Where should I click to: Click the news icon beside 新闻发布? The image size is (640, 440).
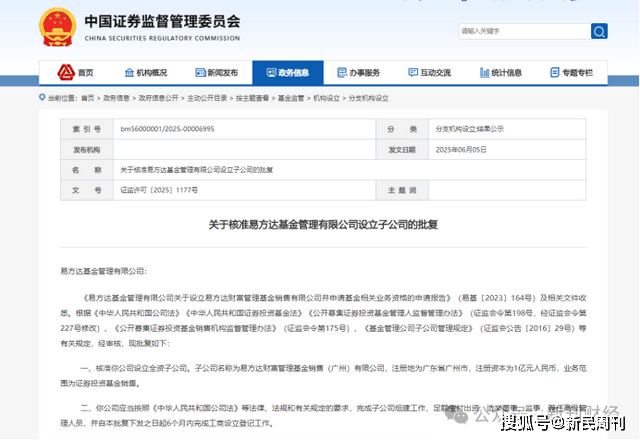(199, 73)
